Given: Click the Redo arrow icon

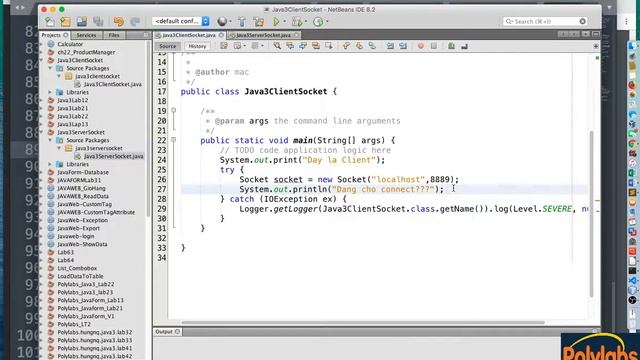Looking at the screenshot, I should click(135, 22).
